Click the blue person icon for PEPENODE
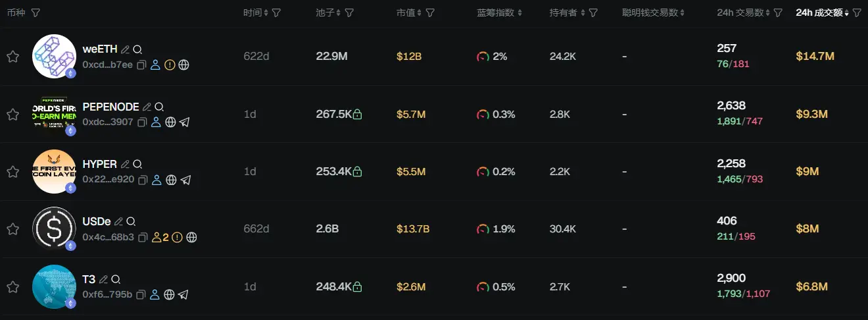 156,122
